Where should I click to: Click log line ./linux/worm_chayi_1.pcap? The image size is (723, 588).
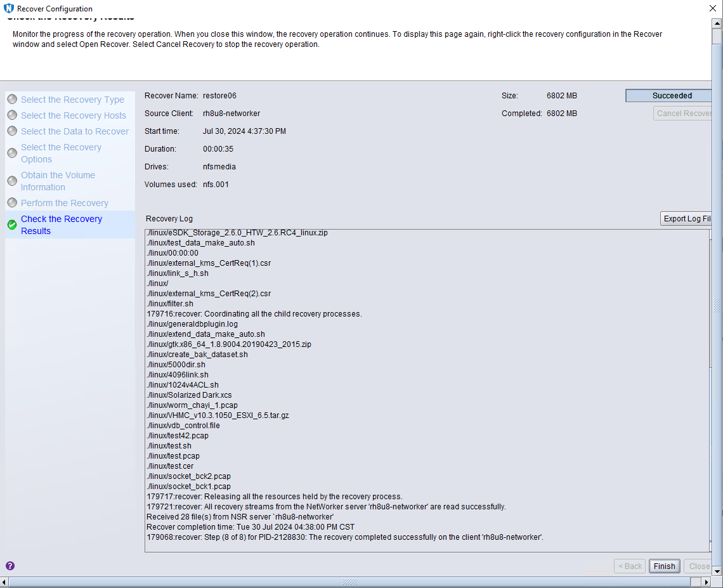click(x=192, y=405)
